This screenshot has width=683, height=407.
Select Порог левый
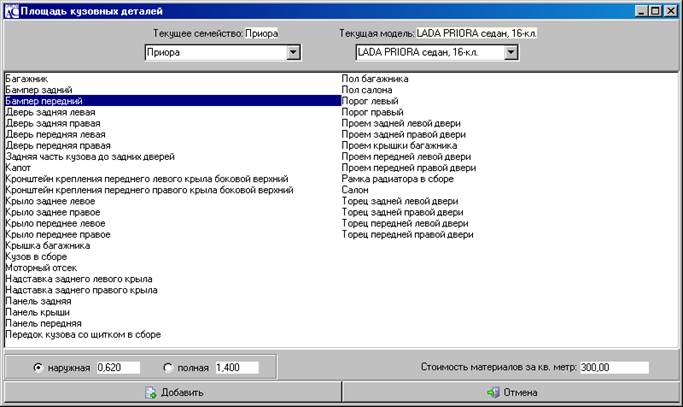pos(370,101)
